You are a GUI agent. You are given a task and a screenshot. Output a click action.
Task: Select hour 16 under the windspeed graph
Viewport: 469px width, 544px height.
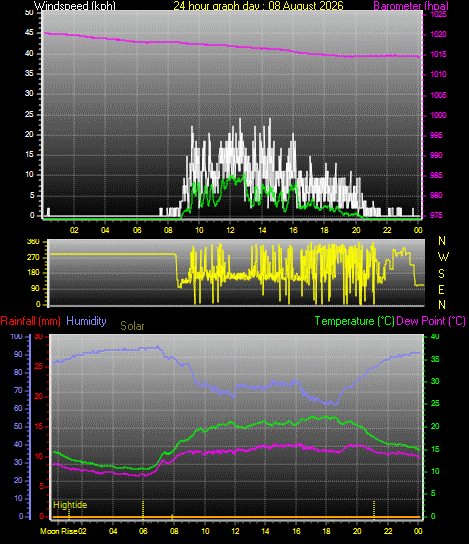[x=293, y=230]
